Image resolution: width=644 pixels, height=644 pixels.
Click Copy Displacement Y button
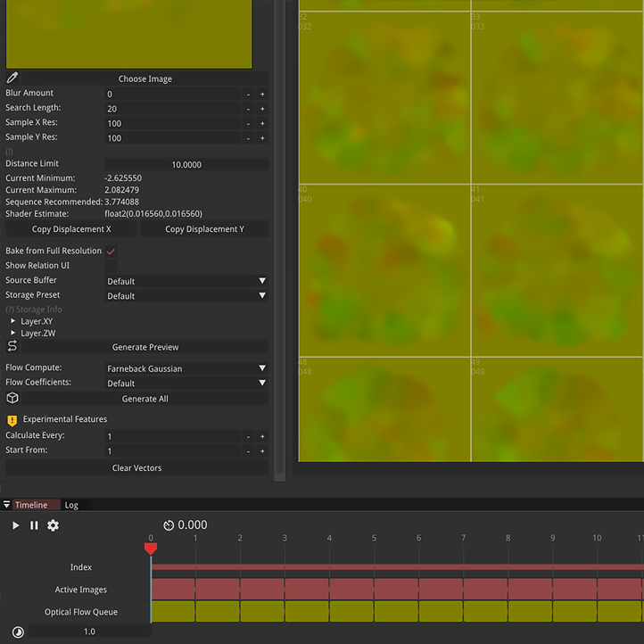coord(204,228)
